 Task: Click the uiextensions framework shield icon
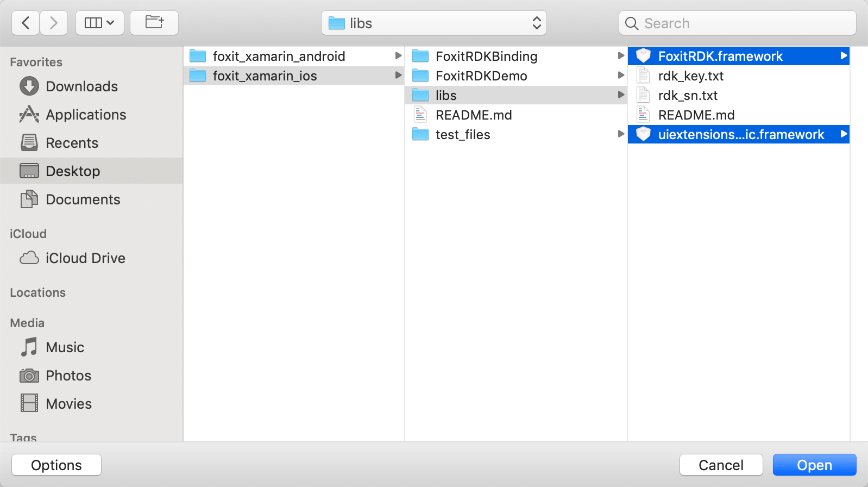tap(643, 134)
